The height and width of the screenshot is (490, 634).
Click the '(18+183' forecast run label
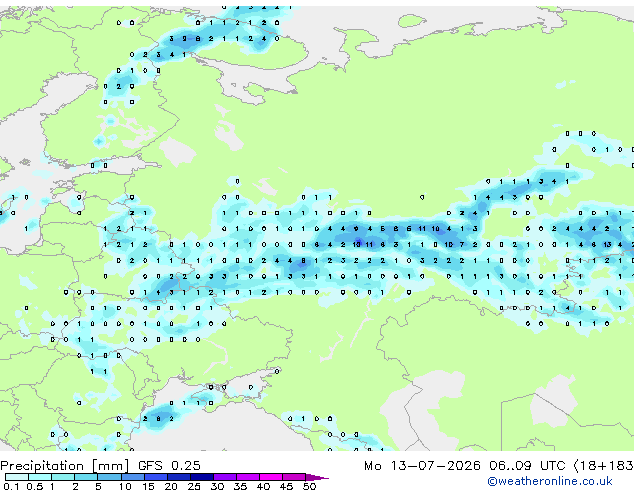603,466
